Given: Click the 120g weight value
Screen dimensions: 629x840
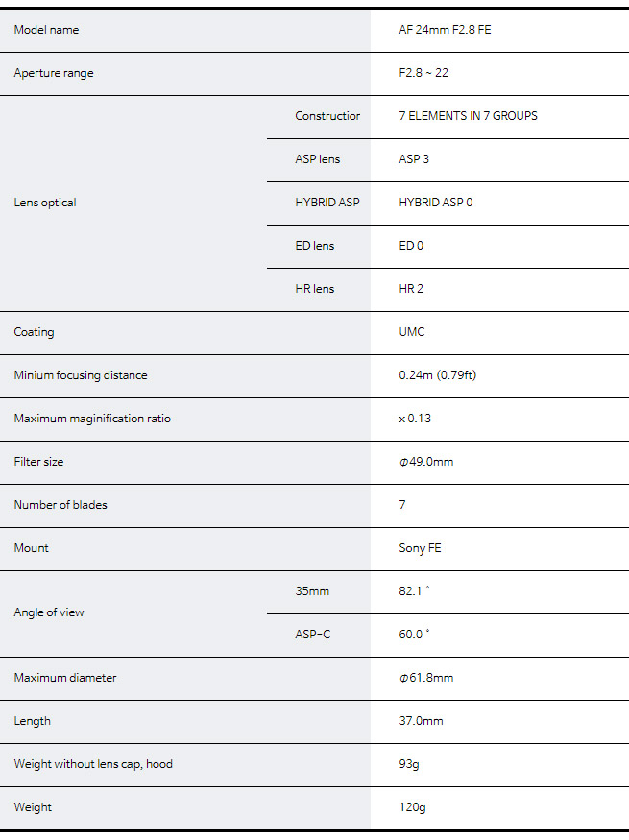Looking at the screenshot, I should coord(412,807).
